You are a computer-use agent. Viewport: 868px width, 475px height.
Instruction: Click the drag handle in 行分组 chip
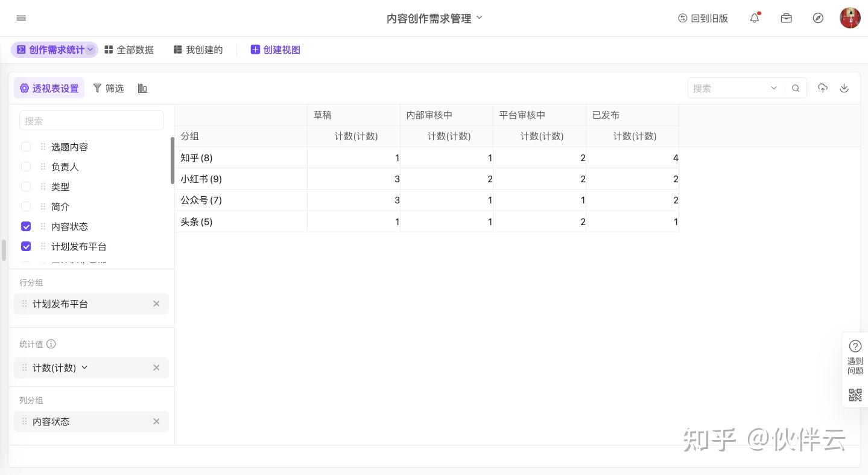pos(24,304)
